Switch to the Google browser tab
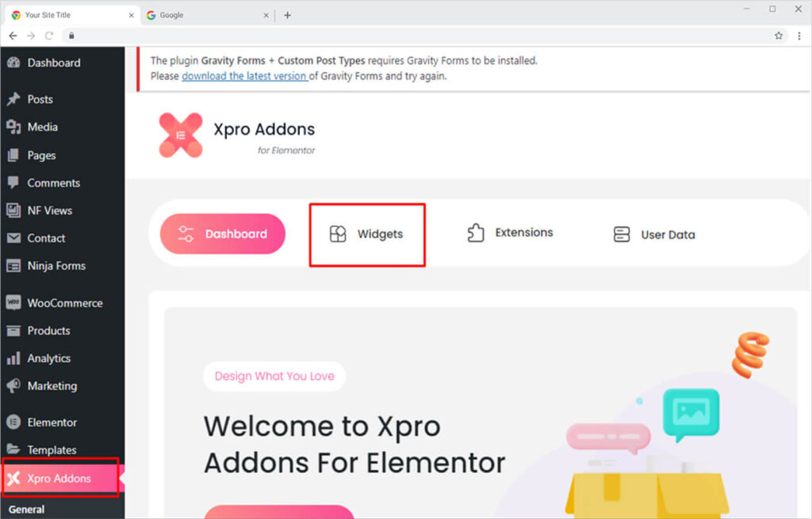 click(x=207, y=15)
